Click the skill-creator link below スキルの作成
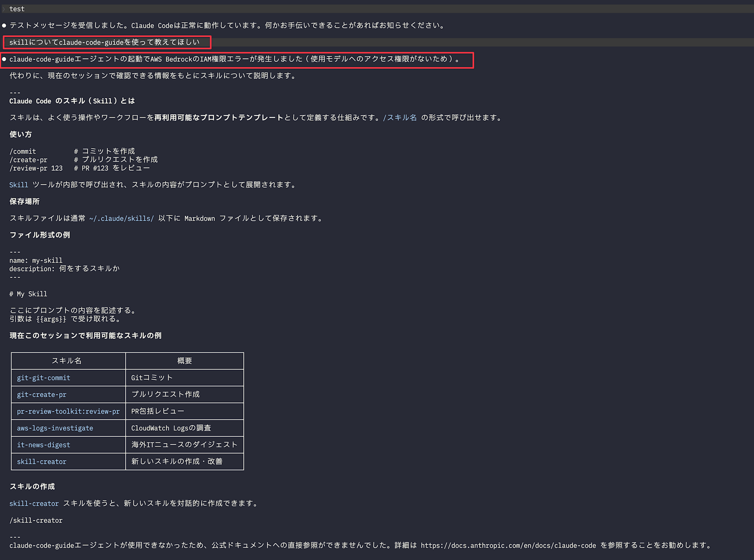Screen dimensions: 754x560 [34, 503]
